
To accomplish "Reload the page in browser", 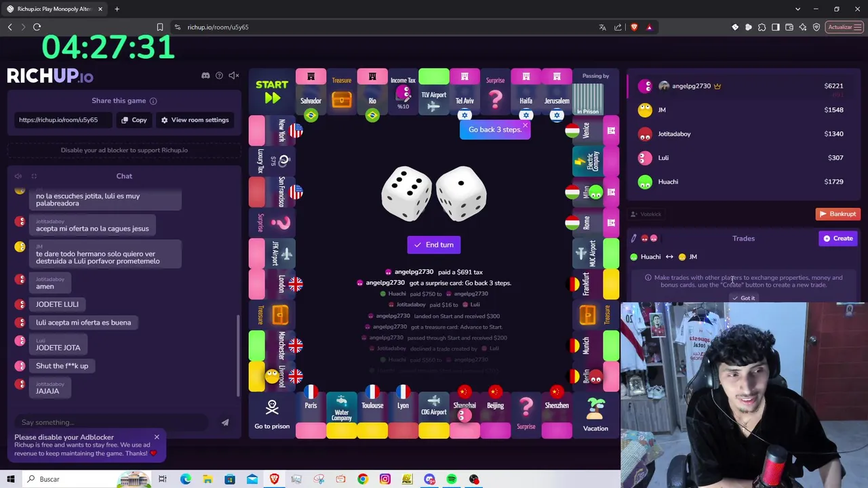I will click(x=37, y=27).
